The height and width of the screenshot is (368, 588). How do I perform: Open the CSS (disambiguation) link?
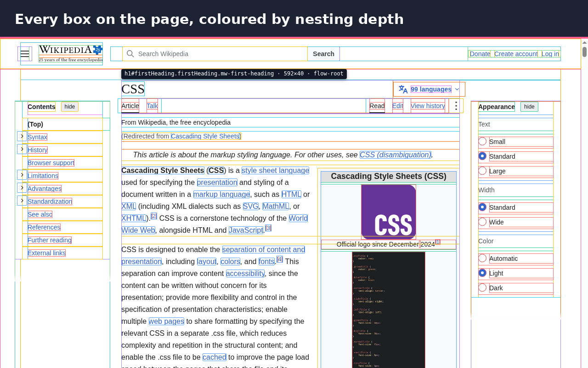[396, 155]
